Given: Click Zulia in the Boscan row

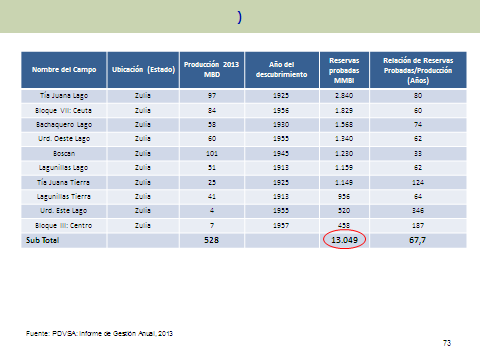Looking at the screenshot, I should click(x=143, y=154).
